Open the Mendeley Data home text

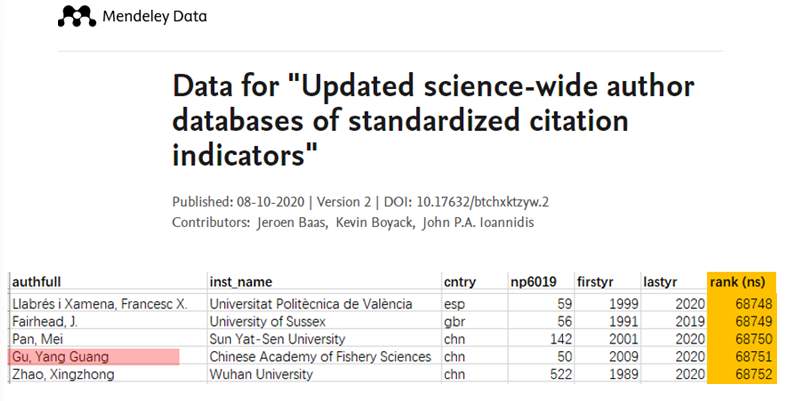tap(154, 17)
